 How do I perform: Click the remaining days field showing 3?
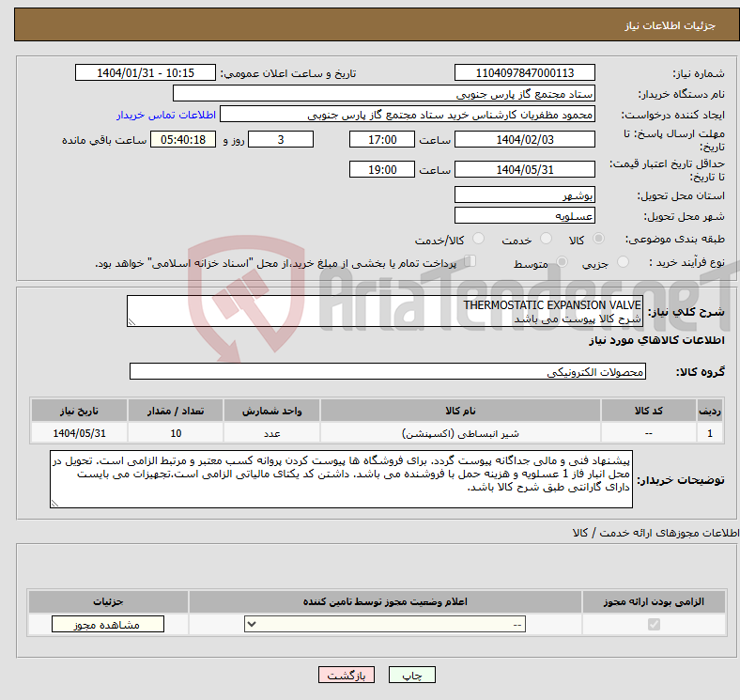tap(281, 139)
